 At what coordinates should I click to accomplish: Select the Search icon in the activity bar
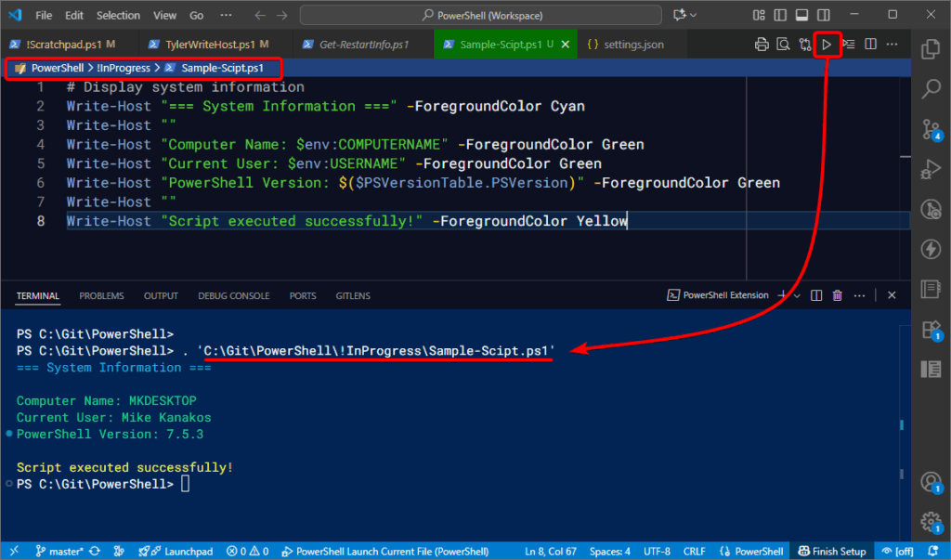coord(931,89)
